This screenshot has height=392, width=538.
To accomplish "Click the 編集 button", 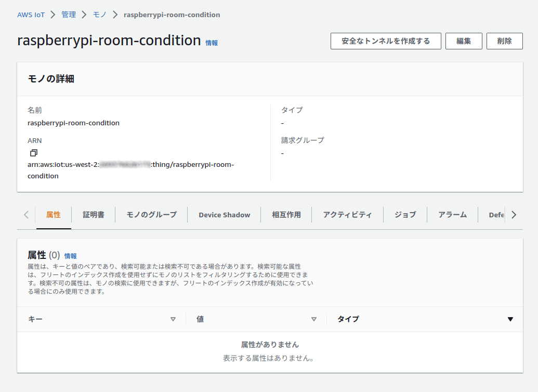I will (464, 41).
